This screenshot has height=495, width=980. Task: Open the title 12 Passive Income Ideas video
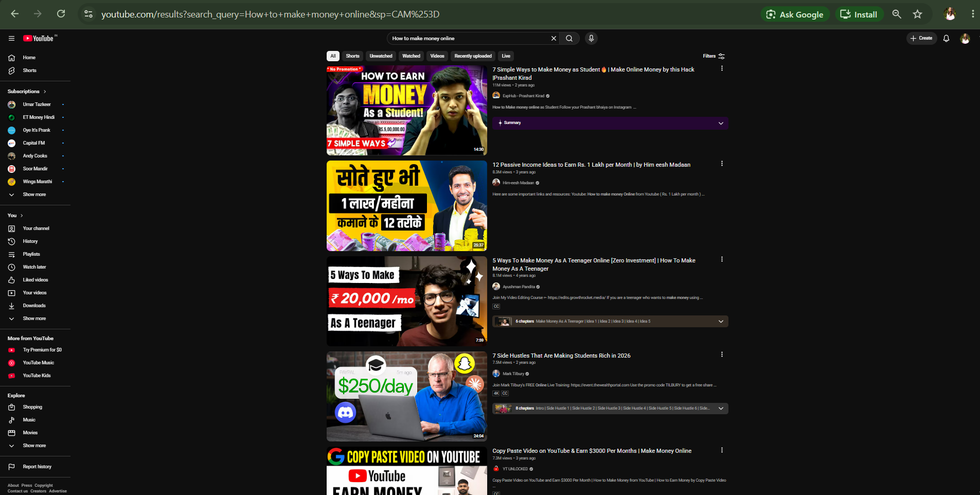click(591, 165)
